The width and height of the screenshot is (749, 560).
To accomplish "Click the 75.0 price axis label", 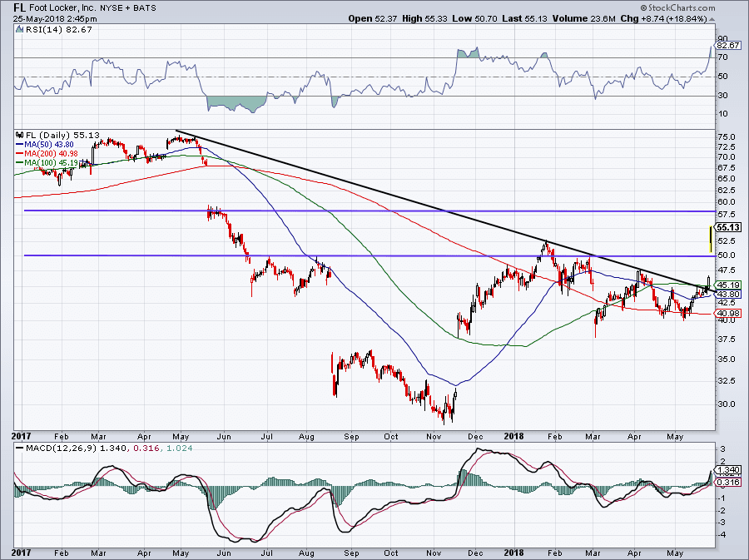I will (727, 137).
